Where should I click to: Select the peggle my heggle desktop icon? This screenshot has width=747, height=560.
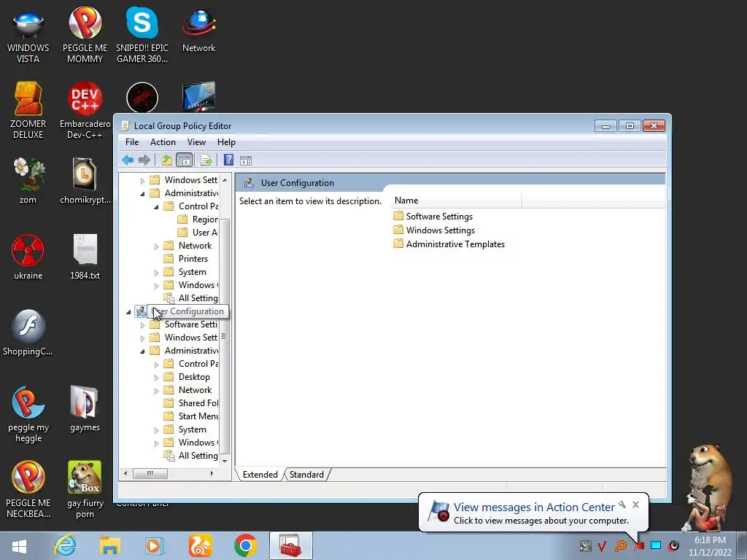28,414
